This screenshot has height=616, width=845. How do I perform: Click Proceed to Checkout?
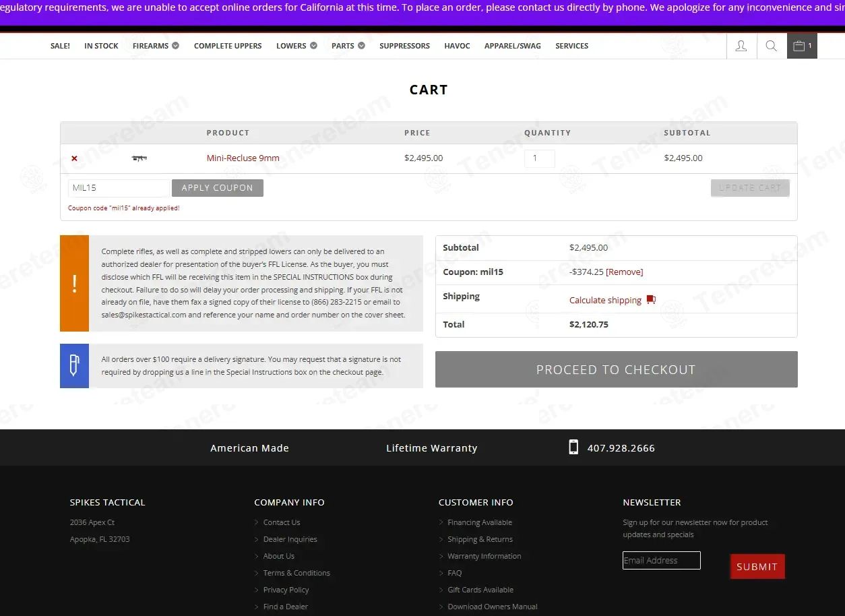coord(617,369)
